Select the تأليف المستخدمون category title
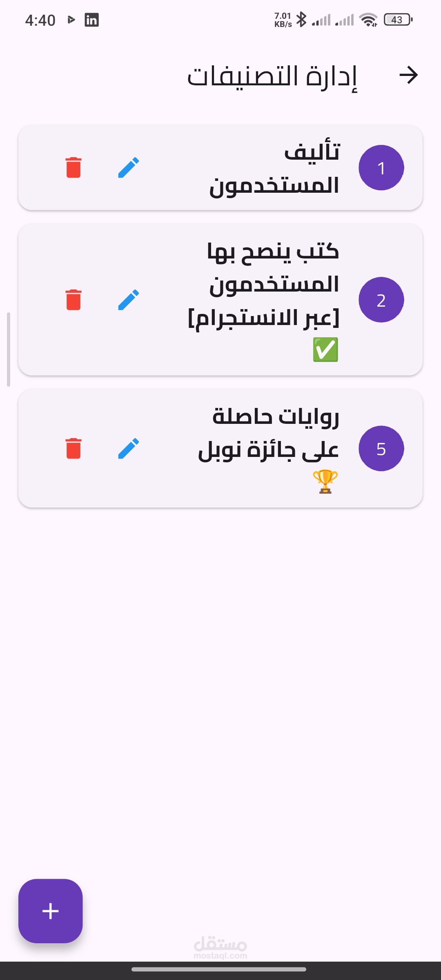 274,168
